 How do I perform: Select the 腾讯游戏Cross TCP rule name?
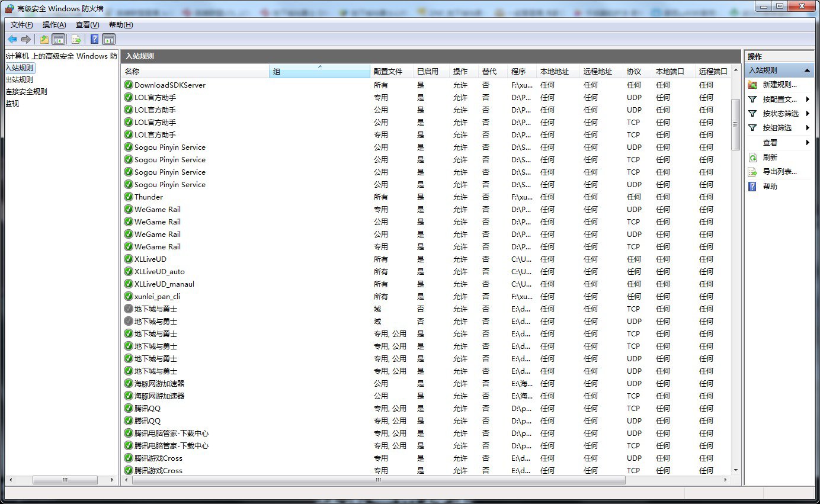tap(158, 470)
